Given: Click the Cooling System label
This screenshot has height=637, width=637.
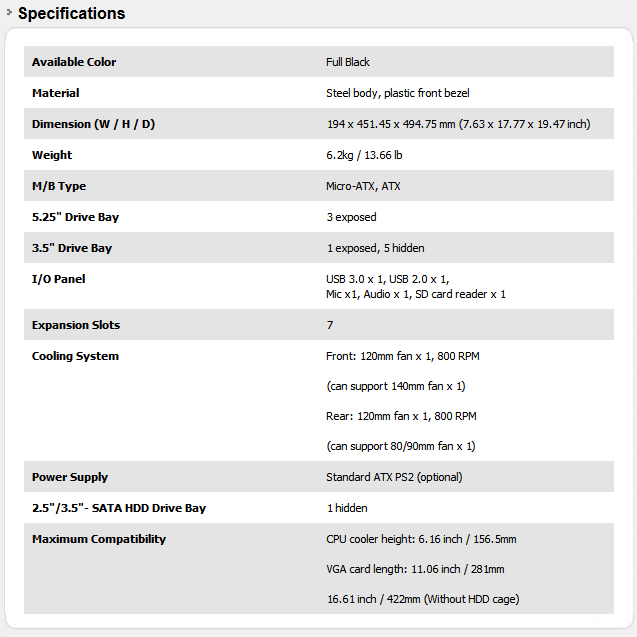Looking at the screenshot, I should click(75, 356).
